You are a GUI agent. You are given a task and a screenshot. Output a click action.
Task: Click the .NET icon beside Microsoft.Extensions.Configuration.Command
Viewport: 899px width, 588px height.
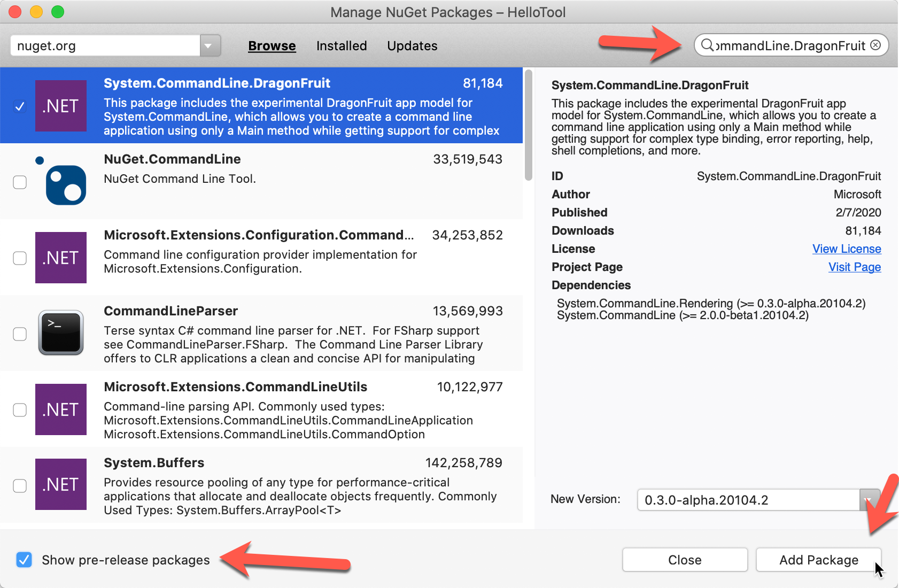pyautogui.click(x=60, y=257)
